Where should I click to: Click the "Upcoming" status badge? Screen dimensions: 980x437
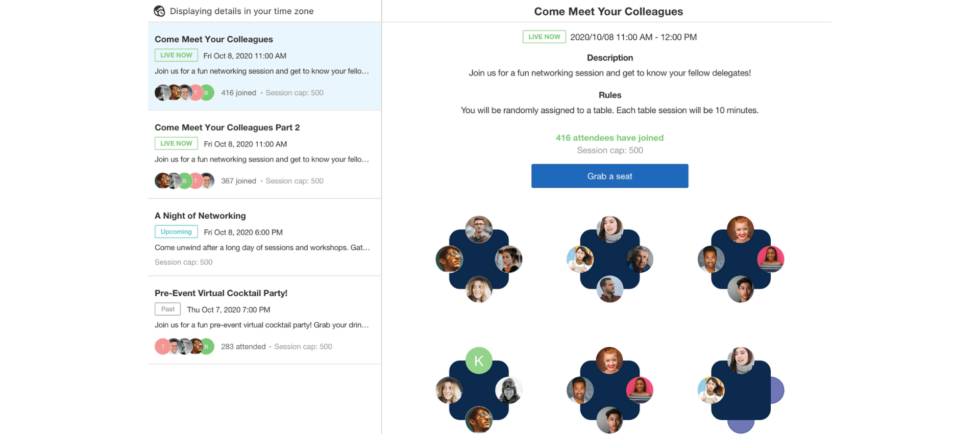pos(176,232)
